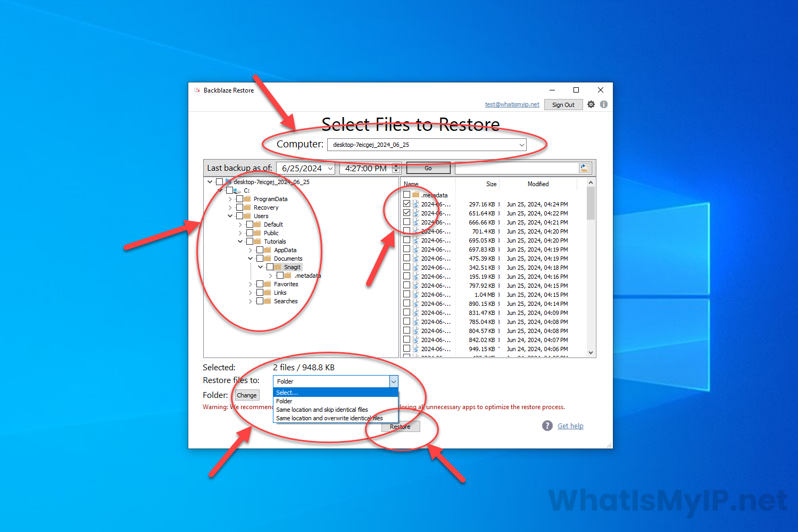This screenshot has width=798, height=532.
Task: Select the Snagit folder icon in tree
Action: click(278, 267)
